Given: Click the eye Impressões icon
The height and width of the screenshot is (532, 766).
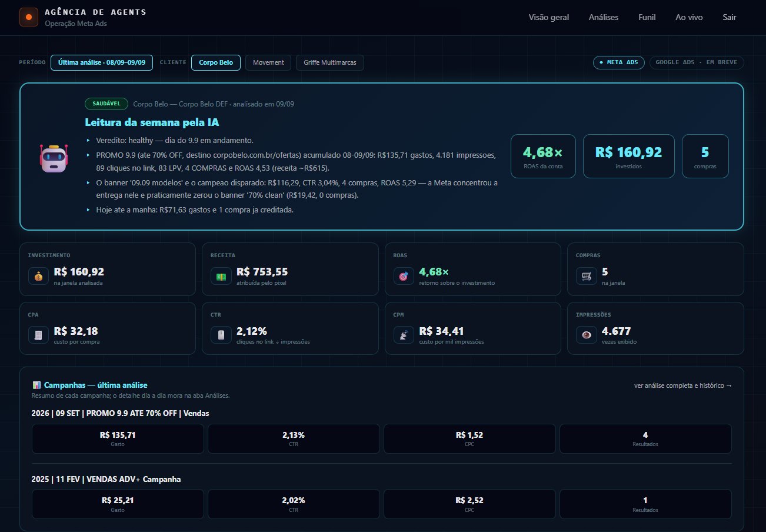Looking at the screenshot, I should click(x=586, y=335).
